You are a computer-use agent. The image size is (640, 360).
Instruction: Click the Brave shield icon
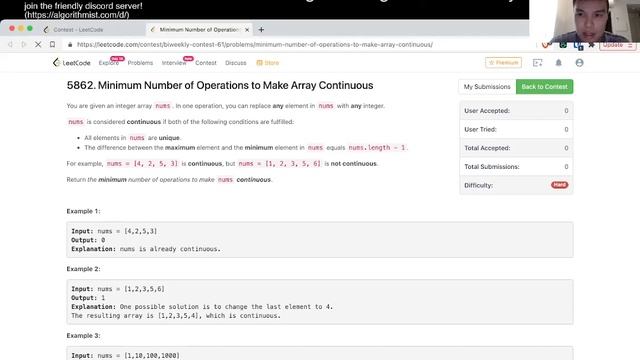click(x=545, y=45)
